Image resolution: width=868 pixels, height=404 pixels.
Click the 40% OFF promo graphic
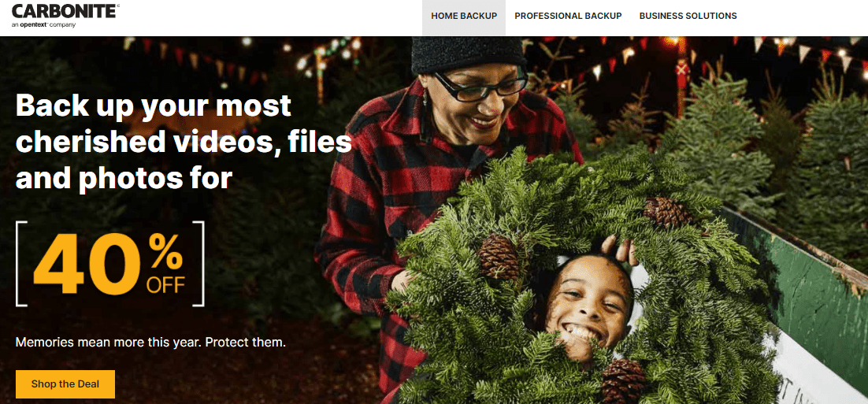pyautogui.click(x=109, y=264)
